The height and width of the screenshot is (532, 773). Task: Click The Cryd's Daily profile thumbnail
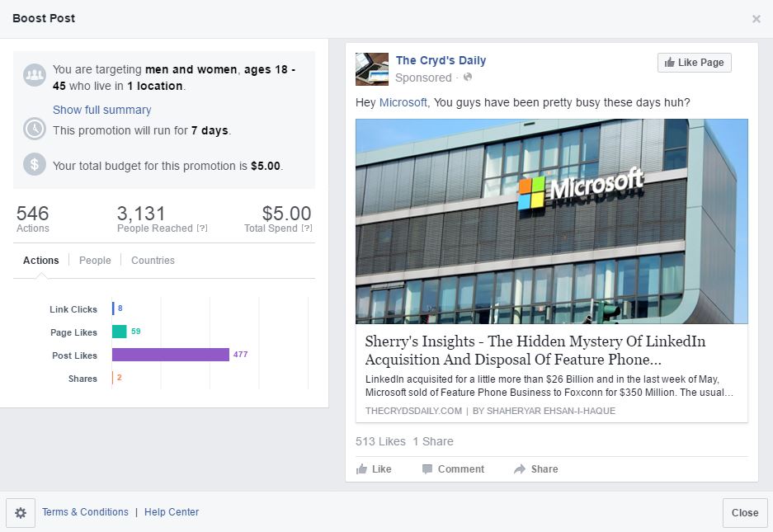tap(372, 69)
